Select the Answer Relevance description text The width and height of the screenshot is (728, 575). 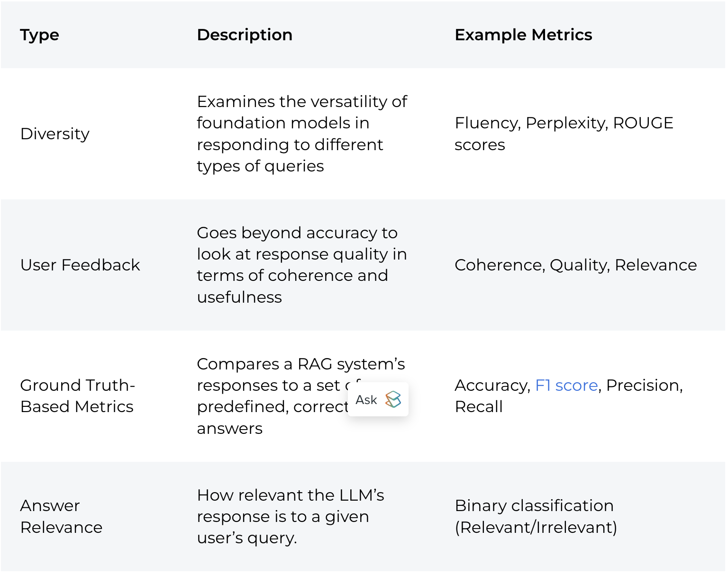click(290, 517)
